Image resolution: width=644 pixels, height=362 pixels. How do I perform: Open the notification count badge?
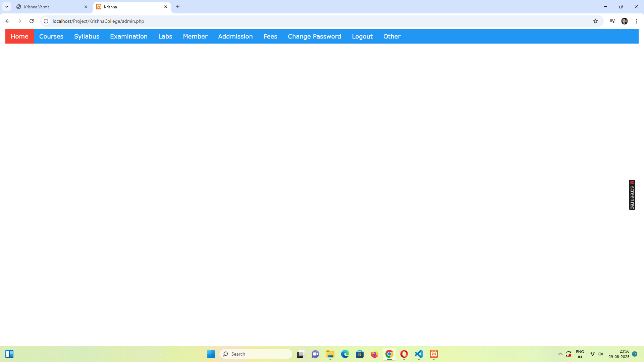pos(635,354)
